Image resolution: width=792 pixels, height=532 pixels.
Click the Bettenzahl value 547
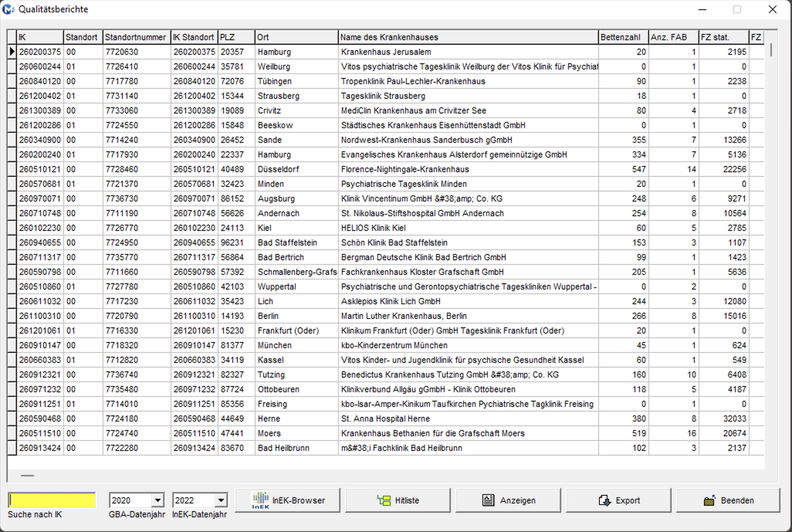point(624,169)
